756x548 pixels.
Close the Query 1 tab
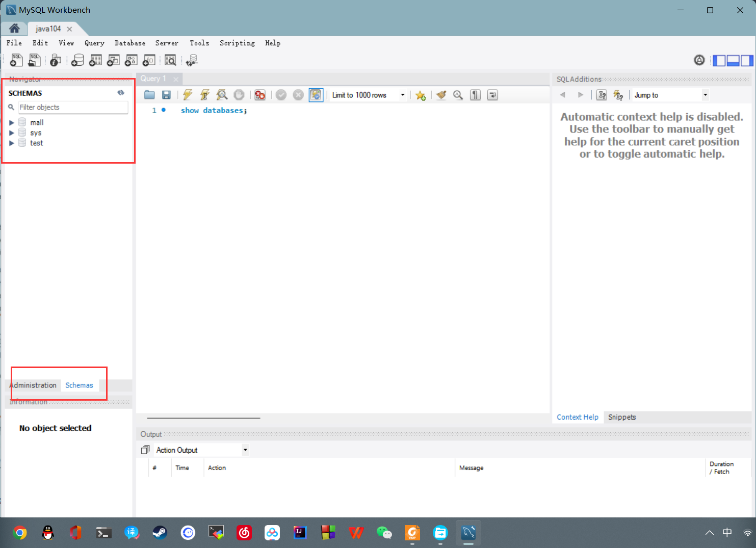click(x=176, y=79)
